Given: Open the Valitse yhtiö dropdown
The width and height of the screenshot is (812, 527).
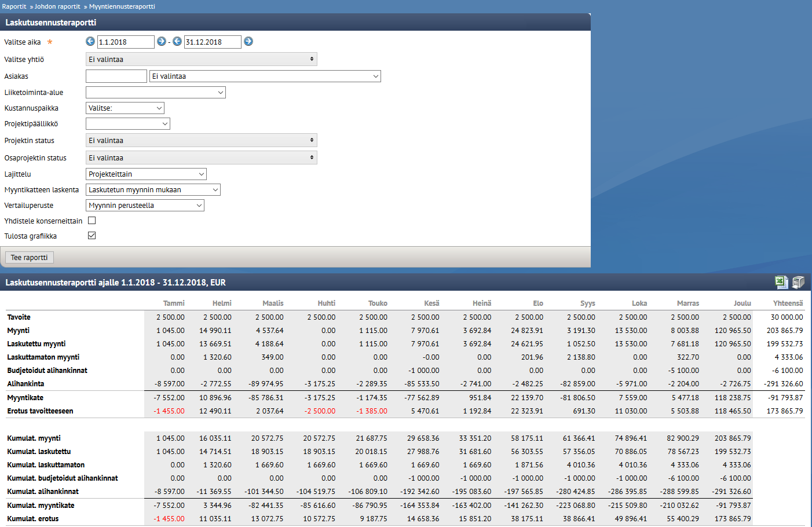Looking at the screenshot, I should [202, 59].
